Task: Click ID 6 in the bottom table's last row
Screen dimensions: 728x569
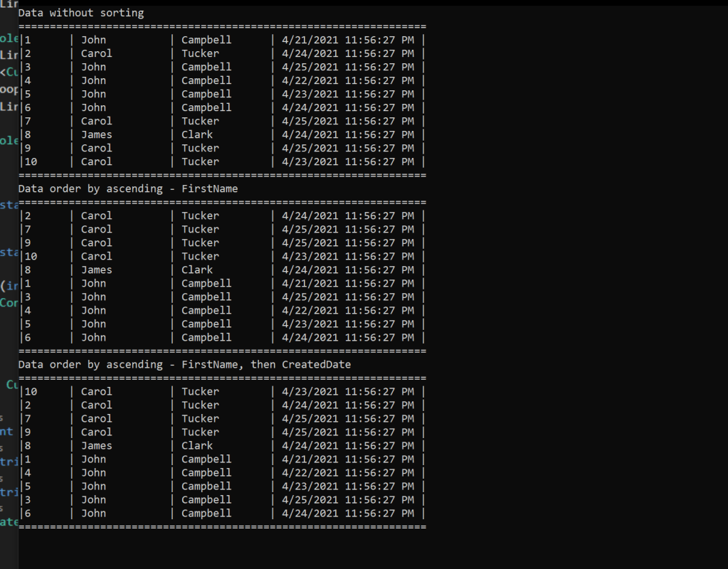Action: click(28, 514)
